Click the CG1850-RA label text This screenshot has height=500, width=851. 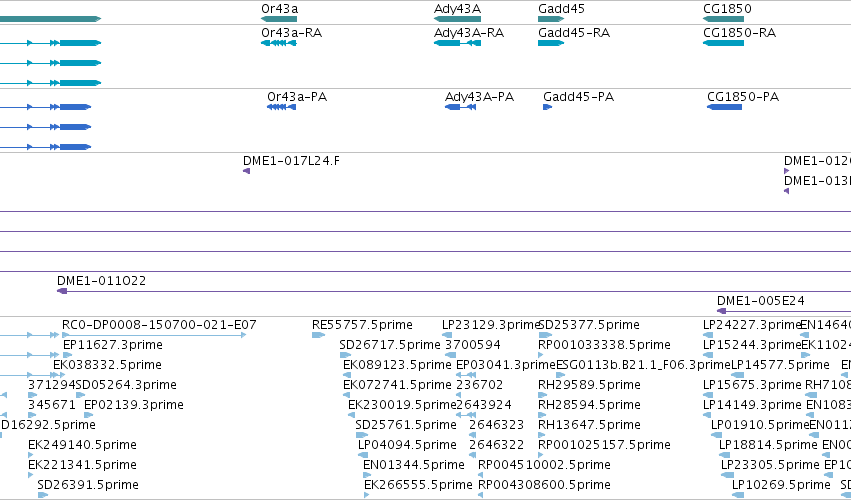[x=739, y=33]
